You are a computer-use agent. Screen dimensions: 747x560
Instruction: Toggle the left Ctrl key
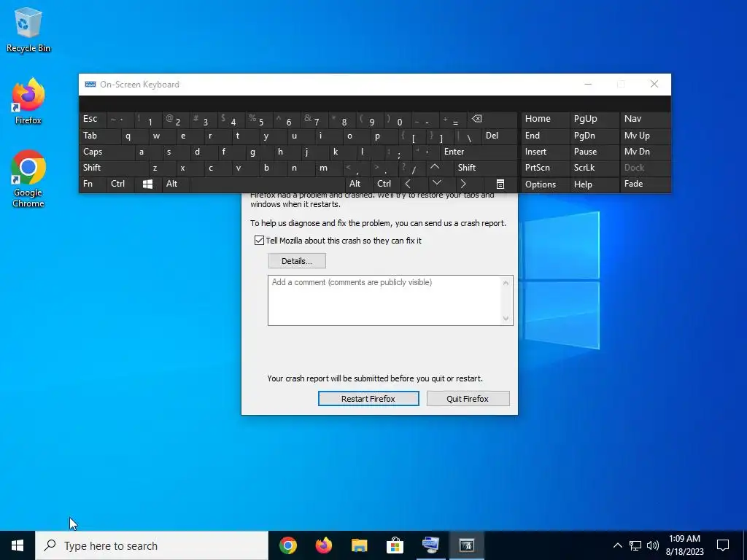point(120,184)
